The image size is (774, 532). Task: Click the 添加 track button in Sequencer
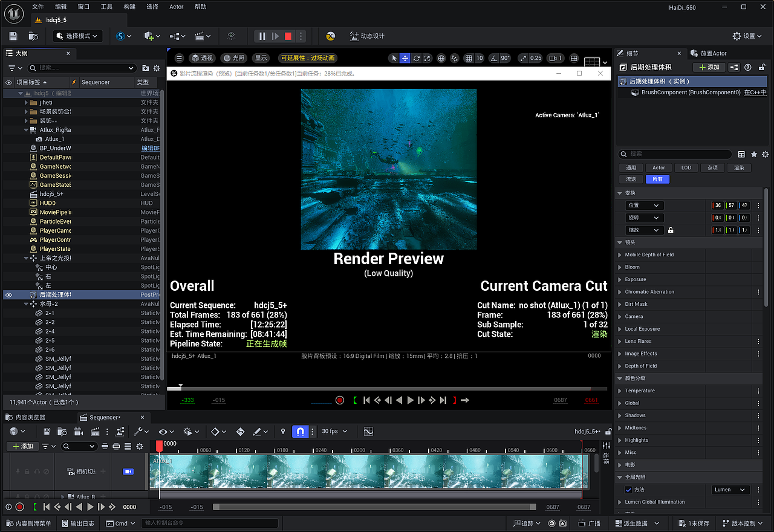[x=22, y=446]
